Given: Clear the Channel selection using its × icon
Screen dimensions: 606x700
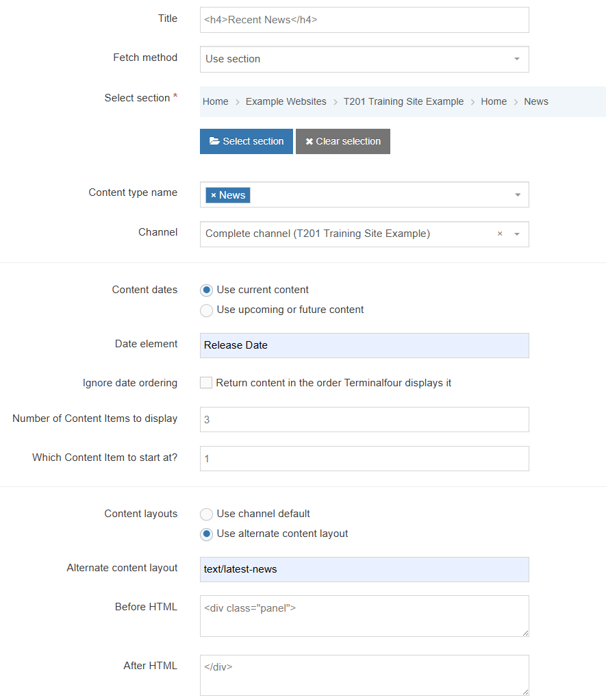Looking at the screenshot, I should point(499,234).
